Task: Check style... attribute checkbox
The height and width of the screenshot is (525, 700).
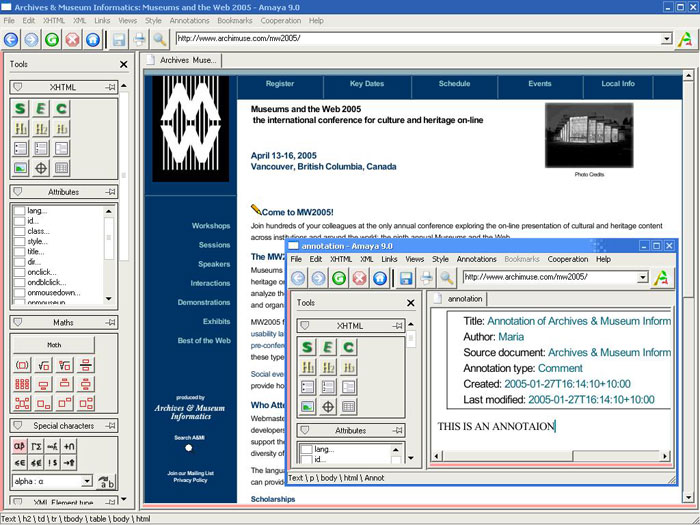Action: tap(19, 241)
